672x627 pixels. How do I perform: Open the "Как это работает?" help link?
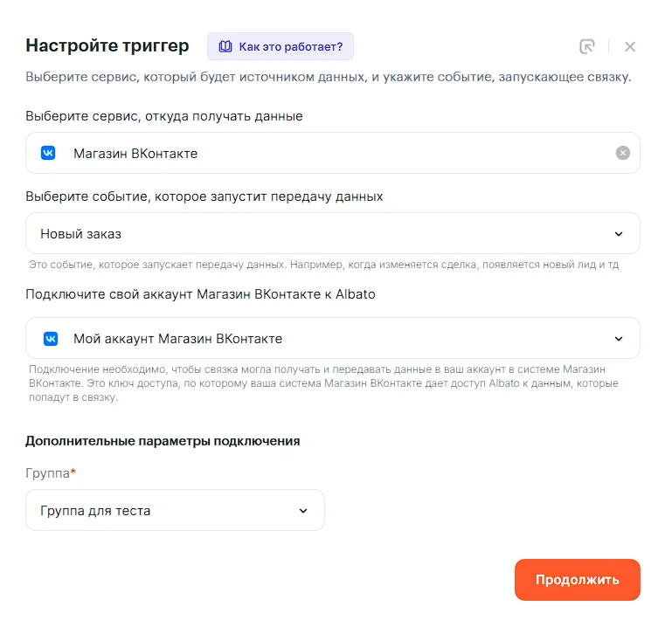tap(290, 46)
